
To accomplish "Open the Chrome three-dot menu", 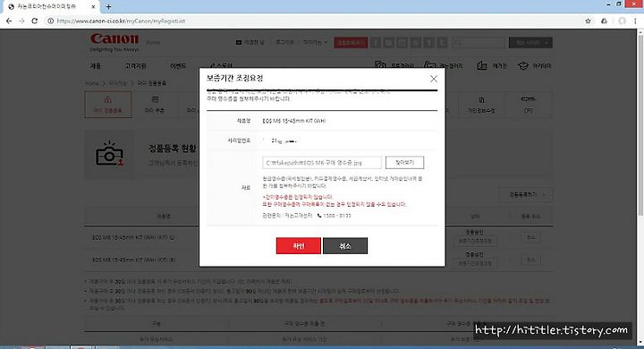I will click(635, 21).
